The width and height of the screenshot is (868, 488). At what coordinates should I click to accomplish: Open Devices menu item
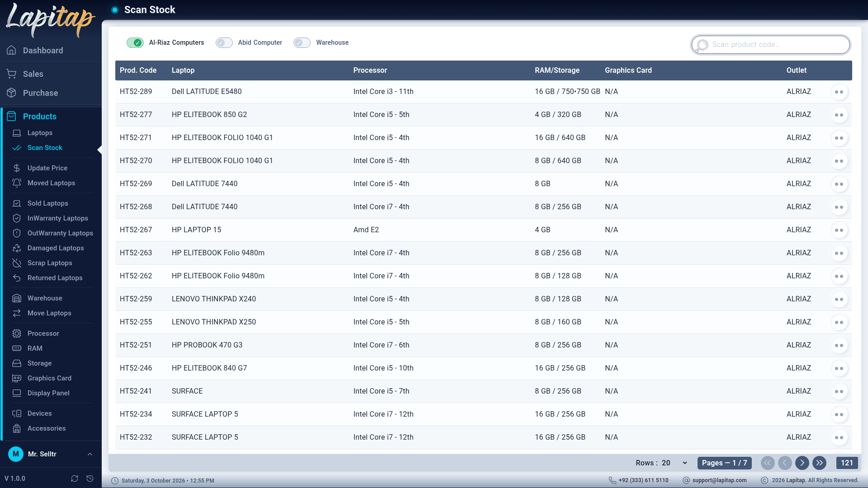pyautogui.click(x=39, y=413)
